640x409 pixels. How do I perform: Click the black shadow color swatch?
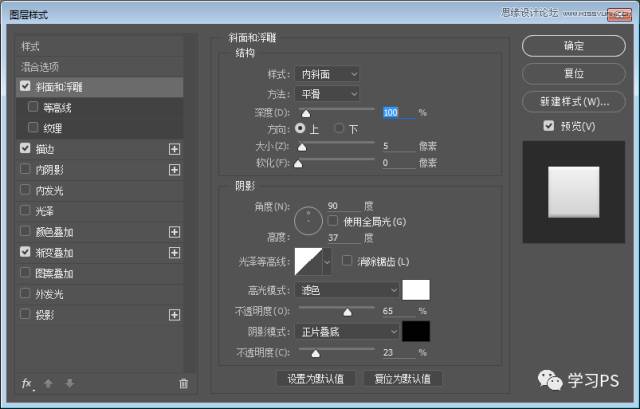(x=415, y=331)
